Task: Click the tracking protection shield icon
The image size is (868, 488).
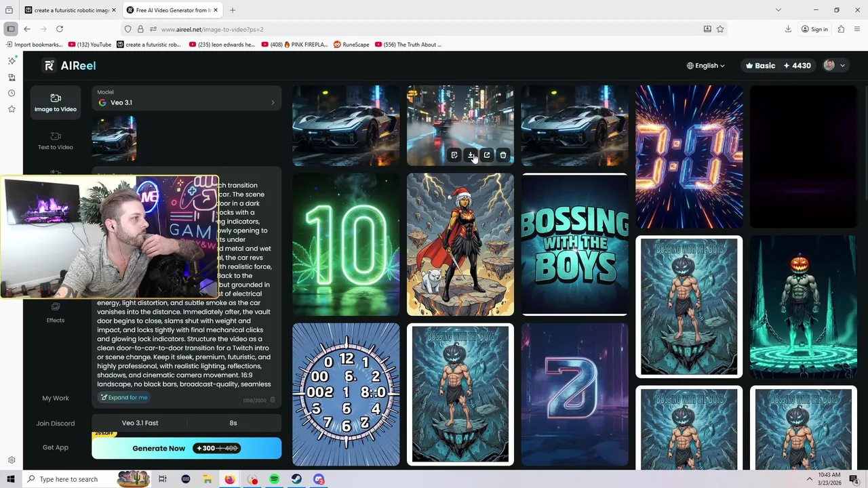Action: [127, 29]
